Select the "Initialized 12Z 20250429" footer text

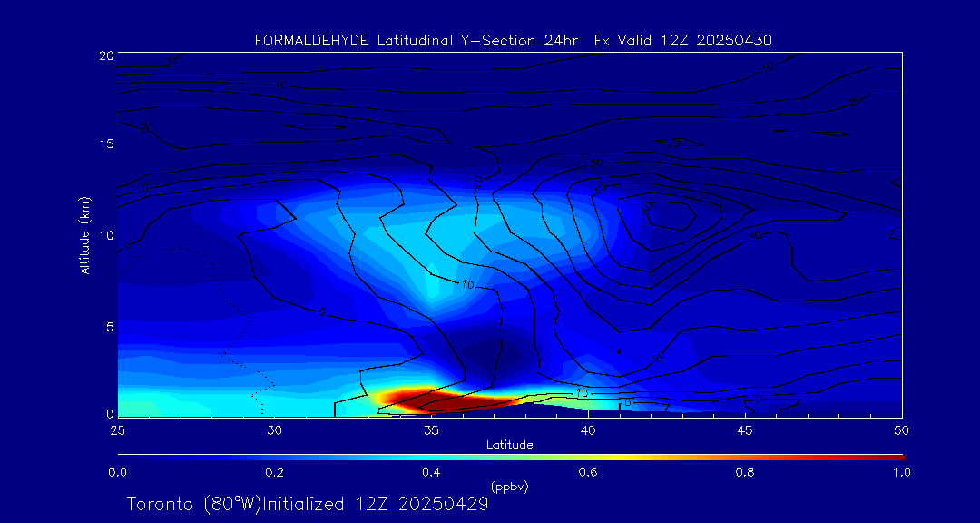(373, 504)
